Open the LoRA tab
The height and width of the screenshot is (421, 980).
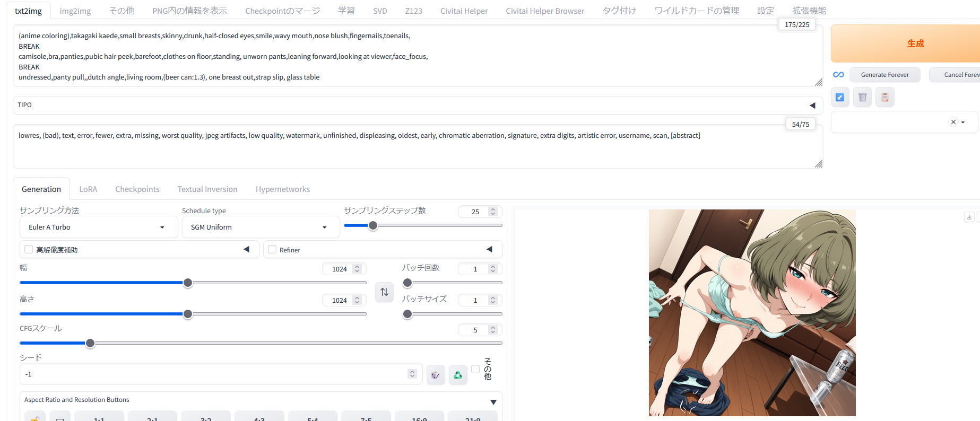click(88, 189)
